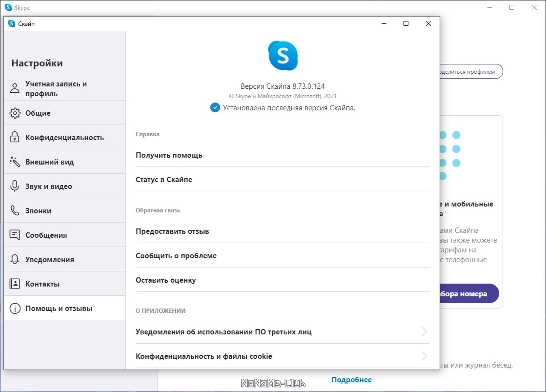Screen dimensions: 546x392
Task: Minimize the Скайп settings window
Action: 384,23
